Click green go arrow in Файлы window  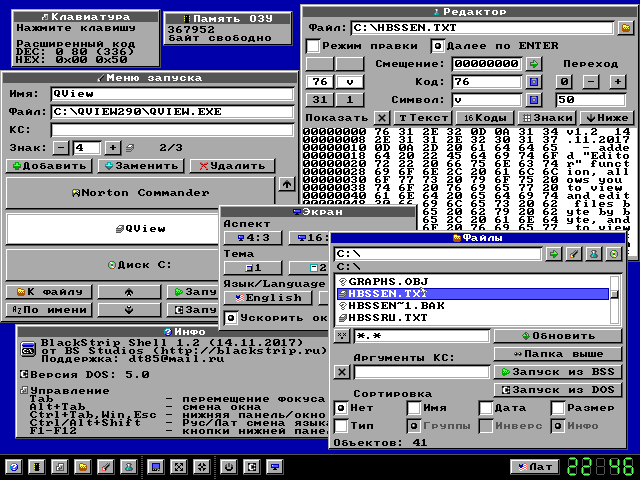point(554,254)
